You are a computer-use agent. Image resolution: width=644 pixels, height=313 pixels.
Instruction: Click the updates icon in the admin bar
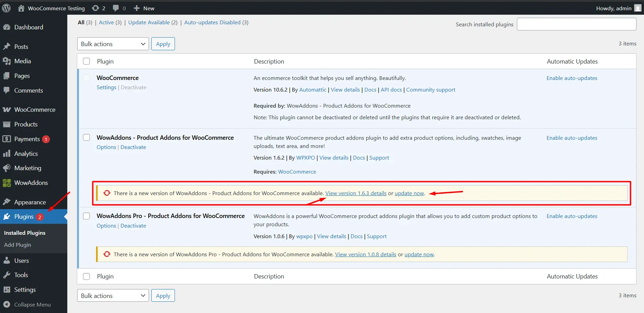coord(95,8)
